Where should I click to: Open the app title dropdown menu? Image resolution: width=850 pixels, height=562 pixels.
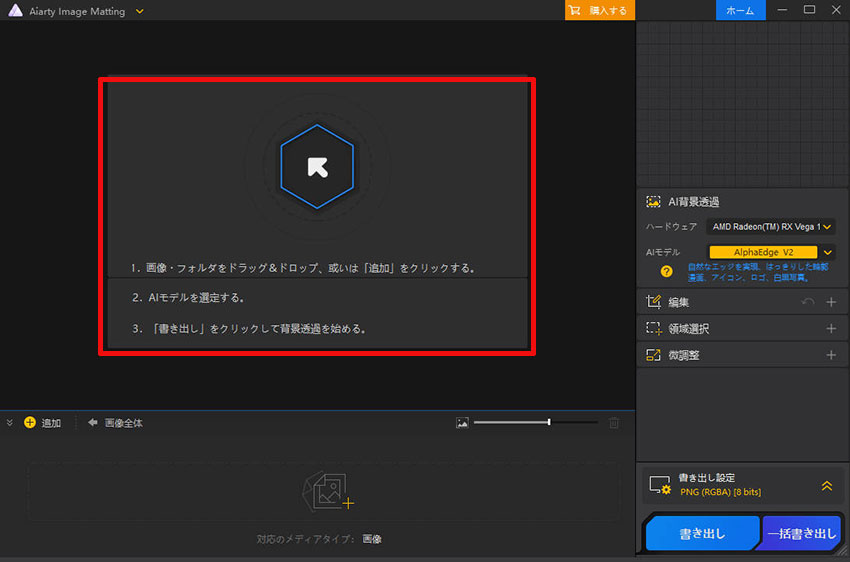[140, 11]
